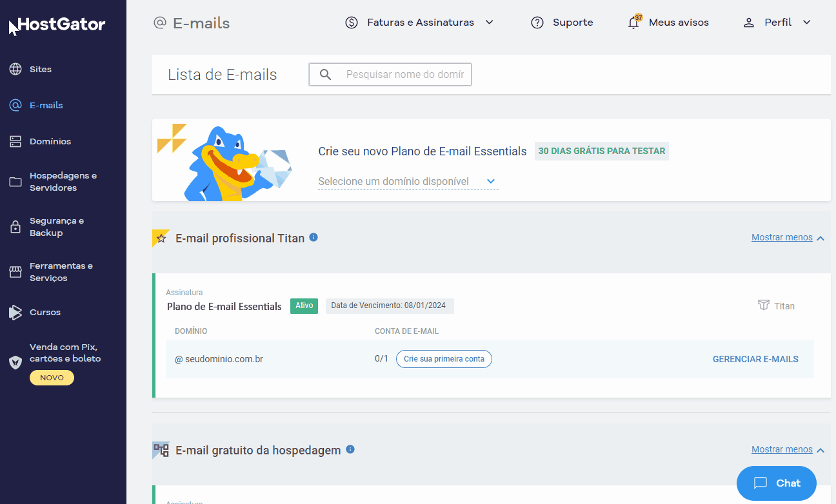
Task: Expand Faturas e Assinaturas dropdown
Action: (419, 23)
